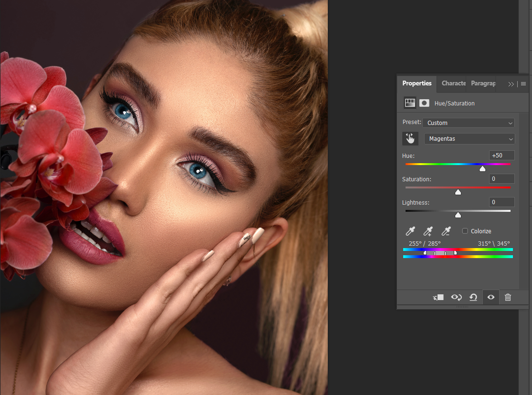The height and width of the screenshot is (395, 532).
Task: Enable the Colorize checkbox
Action: tap(465, 231)
